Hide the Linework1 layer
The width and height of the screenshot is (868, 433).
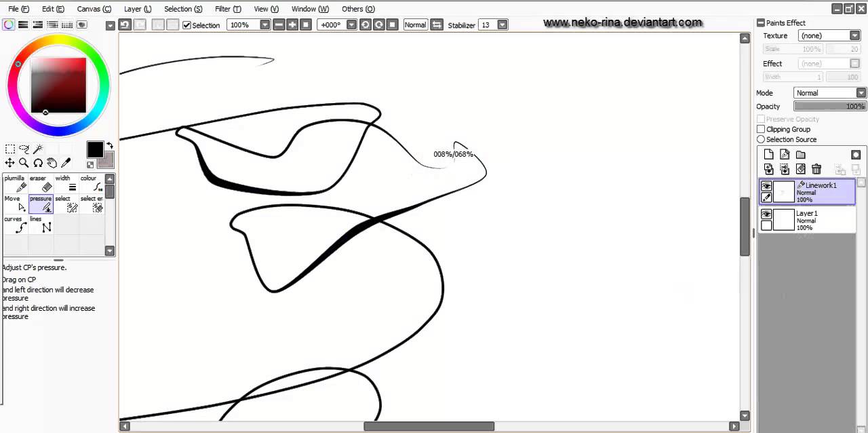pos(766,185)
